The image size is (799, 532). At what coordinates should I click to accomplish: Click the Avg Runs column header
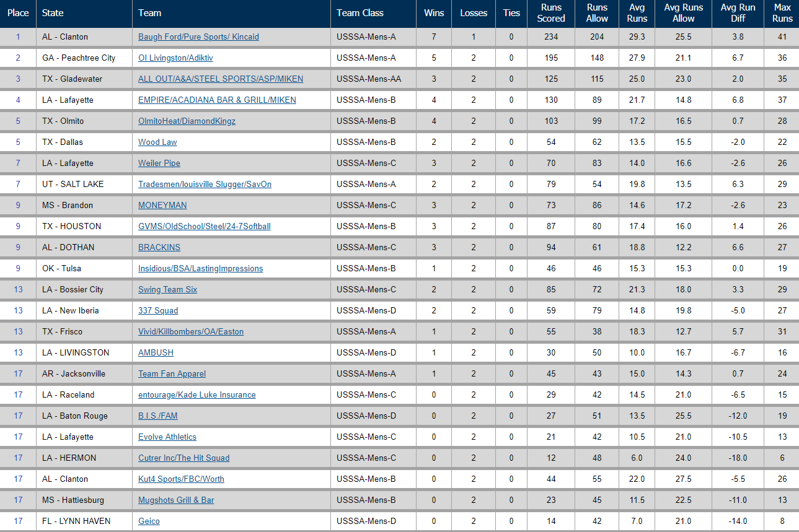(x=637, y=13)
